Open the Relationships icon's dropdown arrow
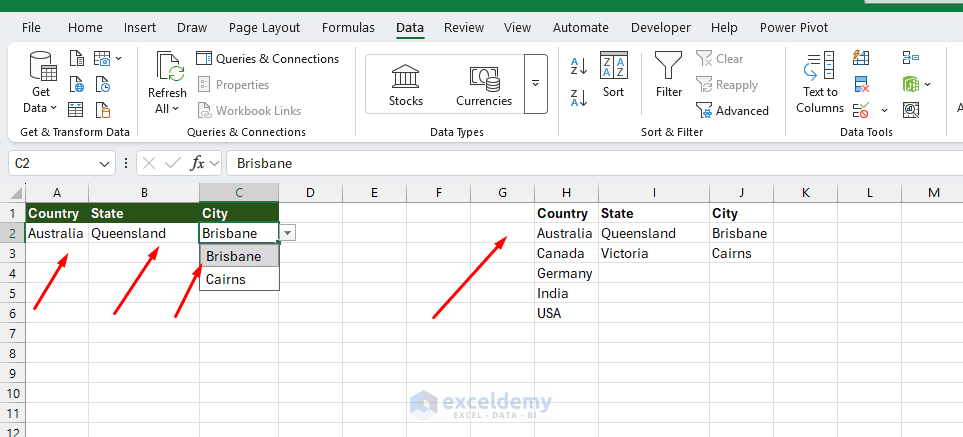Viewport: 963px width, 437px height. point(927,84)
